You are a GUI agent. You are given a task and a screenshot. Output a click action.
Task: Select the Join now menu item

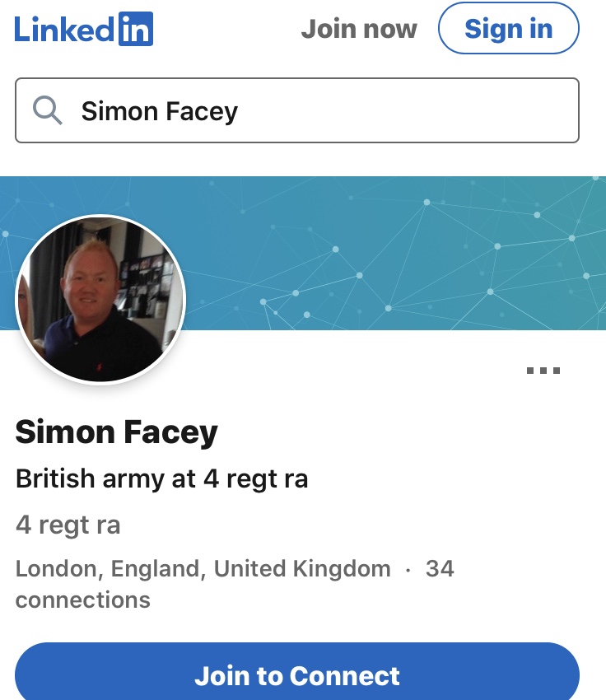359,29
